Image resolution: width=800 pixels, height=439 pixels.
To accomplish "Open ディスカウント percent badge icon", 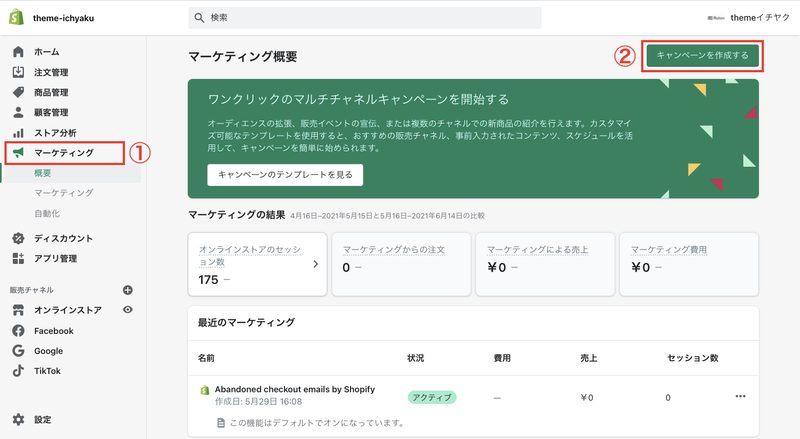I will pos(18,238).
